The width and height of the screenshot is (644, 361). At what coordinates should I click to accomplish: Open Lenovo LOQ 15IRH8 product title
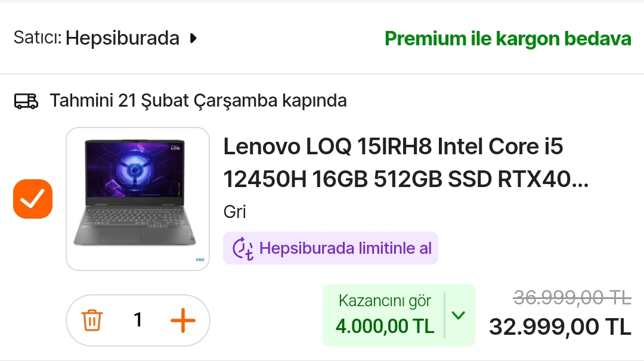[406, 163]
